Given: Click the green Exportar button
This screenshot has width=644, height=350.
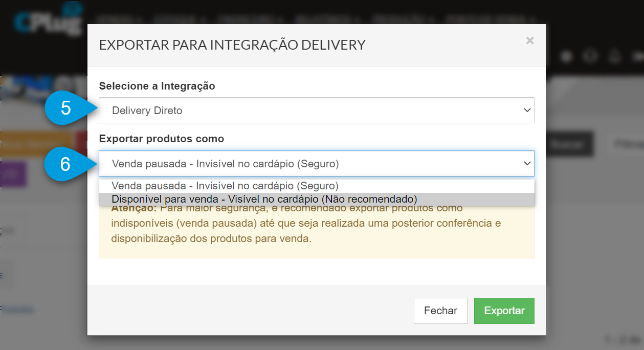Looking at the screenshot, I should [504, 311].
